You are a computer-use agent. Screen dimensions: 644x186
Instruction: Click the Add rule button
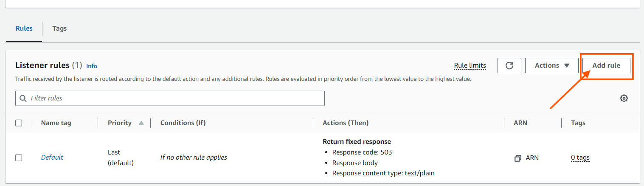tap(606, 66)
